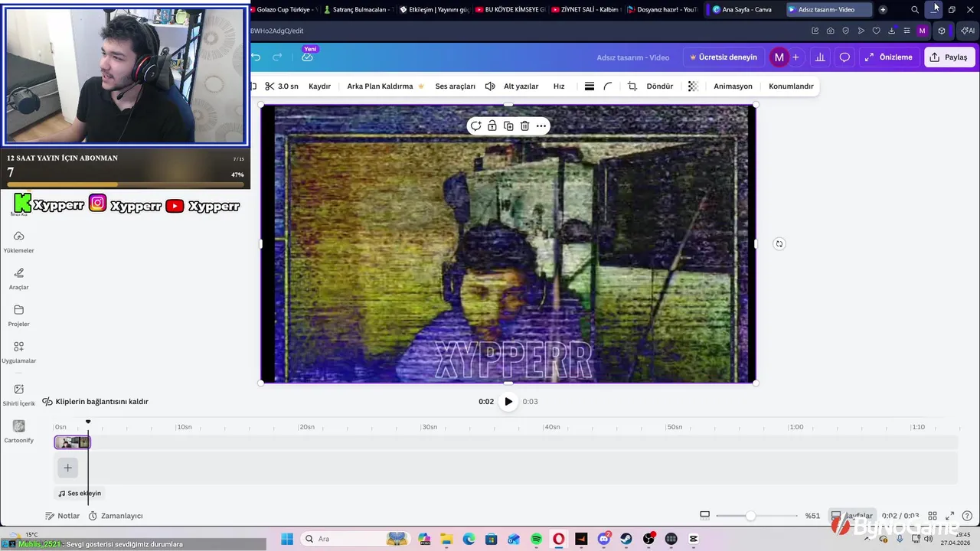Open the 3.0 sn duration setting

pos(288,86)
